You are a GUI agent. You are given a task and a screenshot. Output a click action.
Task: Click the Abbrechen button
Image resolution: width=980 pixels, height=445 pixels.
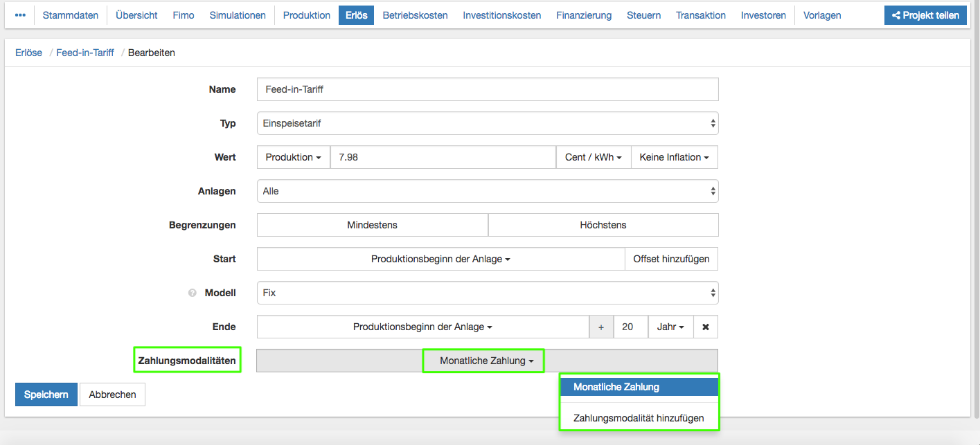tap(112, 394)
